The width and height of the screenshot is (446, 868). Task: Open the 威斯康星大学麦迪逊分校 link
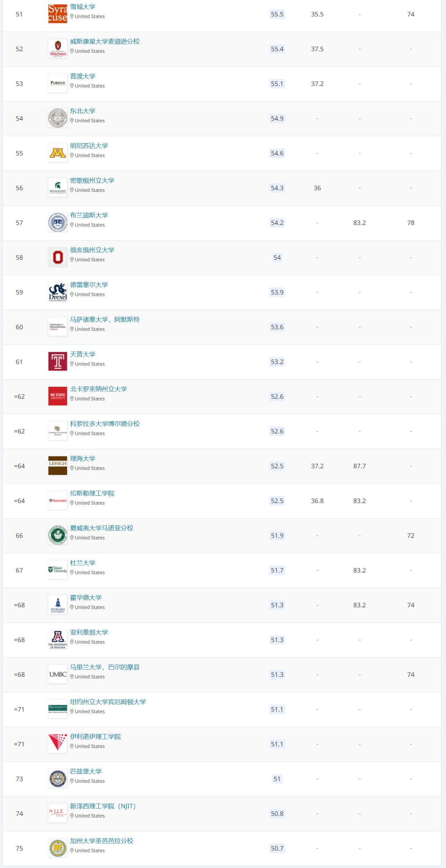click(x=105, y=41)
